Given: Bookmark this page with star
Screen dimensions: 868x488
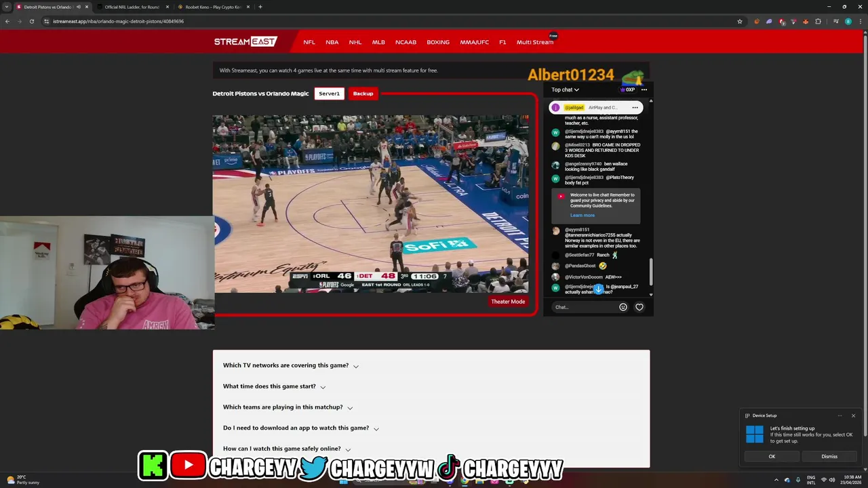Looking at the screenshot, I should (x=740, y=21).
